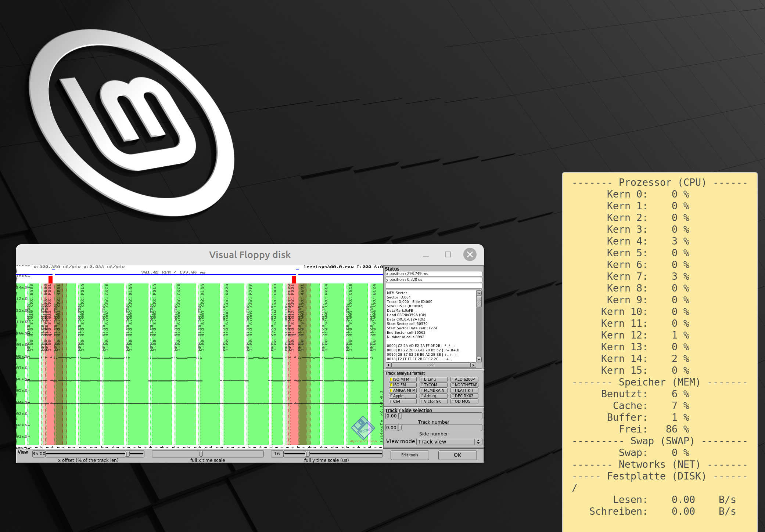Click left arrow of horizontal sector scrollbar

[x=389, y=365]
